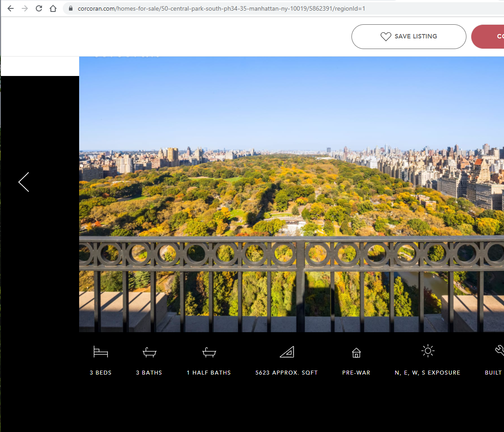
Task: Click the '5623 APPROX. SQFT' label
Action: 287,372
